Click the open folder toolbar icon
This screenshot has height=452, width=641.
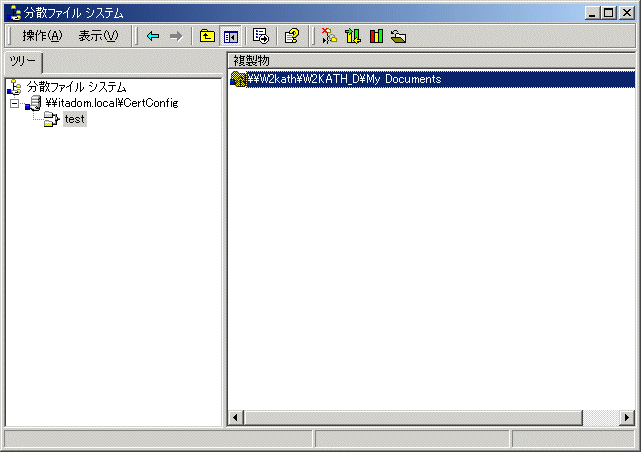click(x=399, y=36)
